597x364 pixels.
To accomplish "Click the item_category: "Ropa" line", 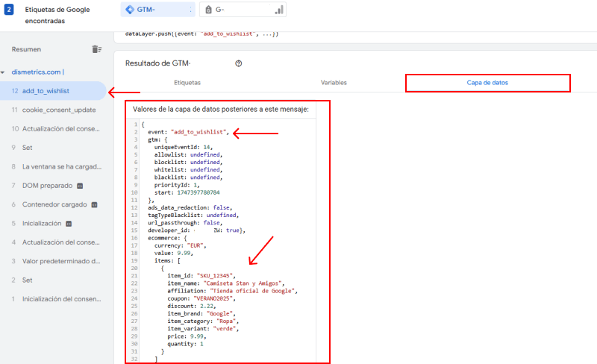I will tap(203, 321).
